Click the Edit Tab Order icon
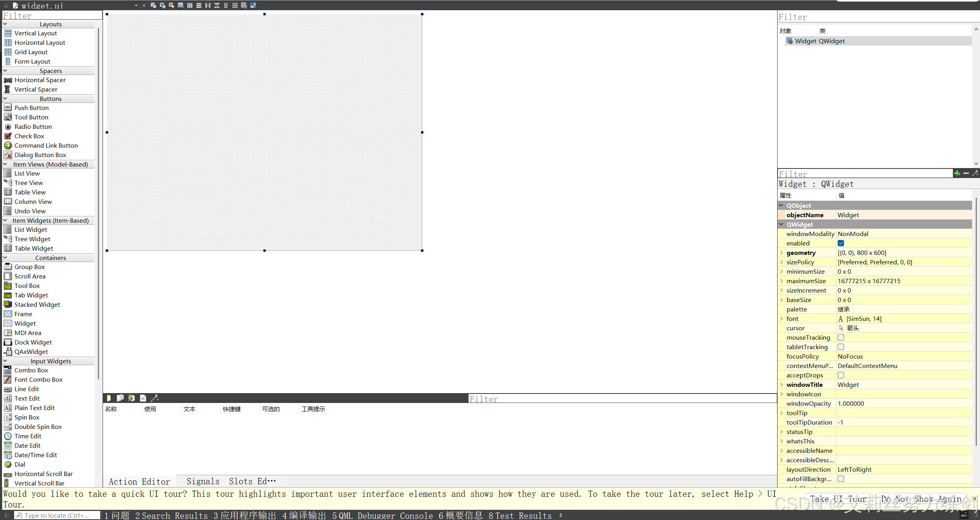Image resolution: width=980 pixels, height=520 pixels. pos(180,5)
